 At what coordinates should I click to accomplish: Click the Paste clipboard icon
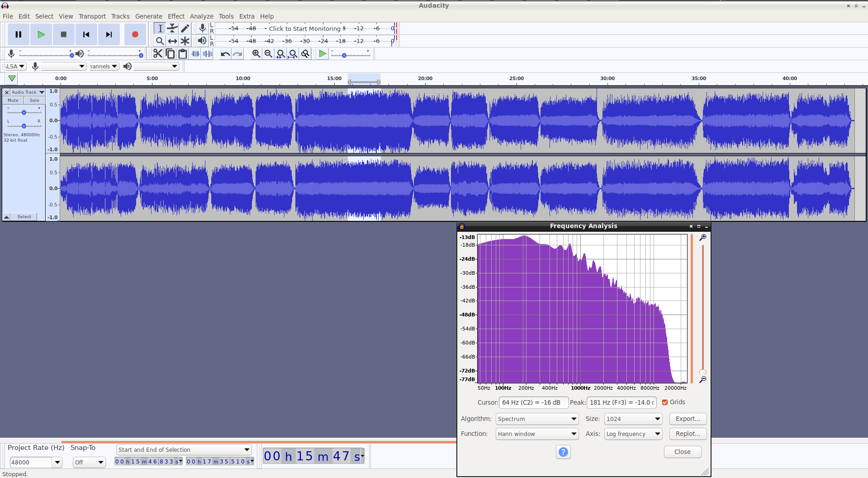(x=183, y=53)
